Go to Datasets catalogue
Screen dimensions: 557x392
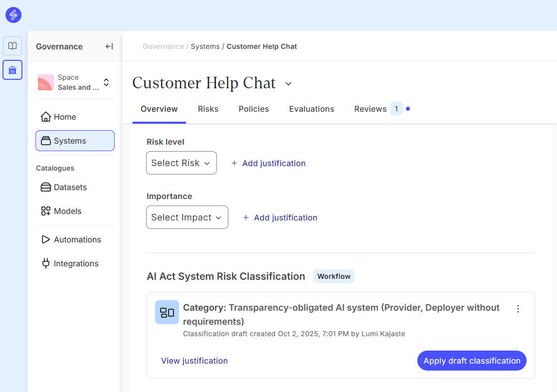click(70, 187)
